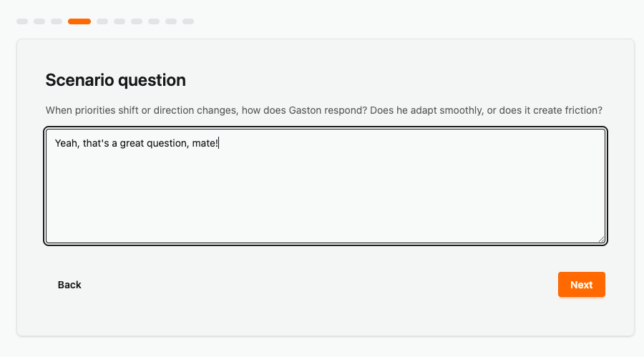This screenshot has height=357, width=644.
Task: Click the seventh progress step segment
Action: (x=137, y=21)
